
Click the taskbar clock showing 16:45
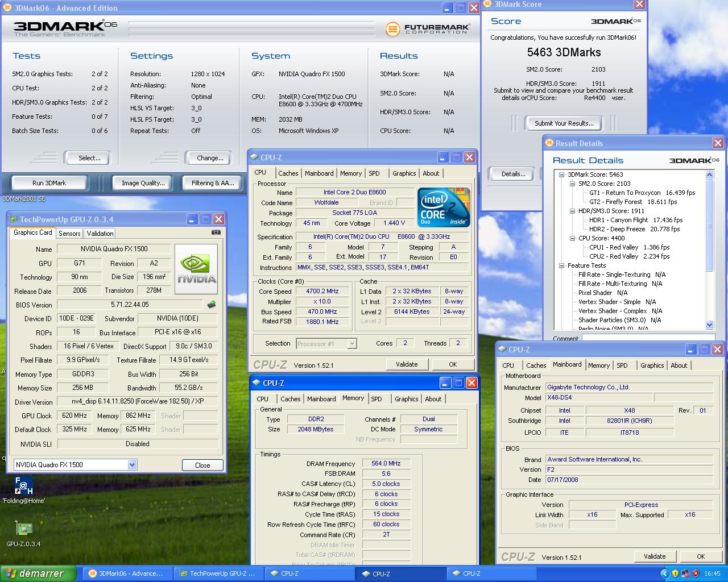712,574
